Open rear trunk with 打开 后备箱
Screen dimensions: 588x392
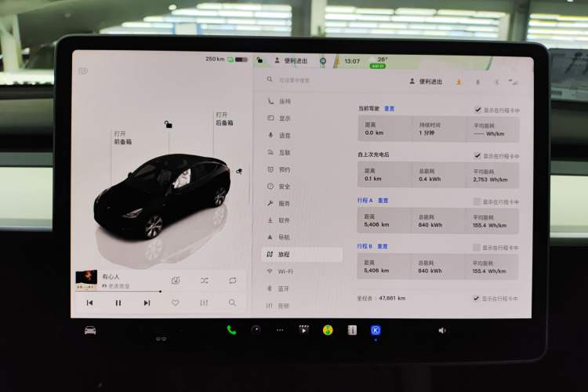(224, 118)
